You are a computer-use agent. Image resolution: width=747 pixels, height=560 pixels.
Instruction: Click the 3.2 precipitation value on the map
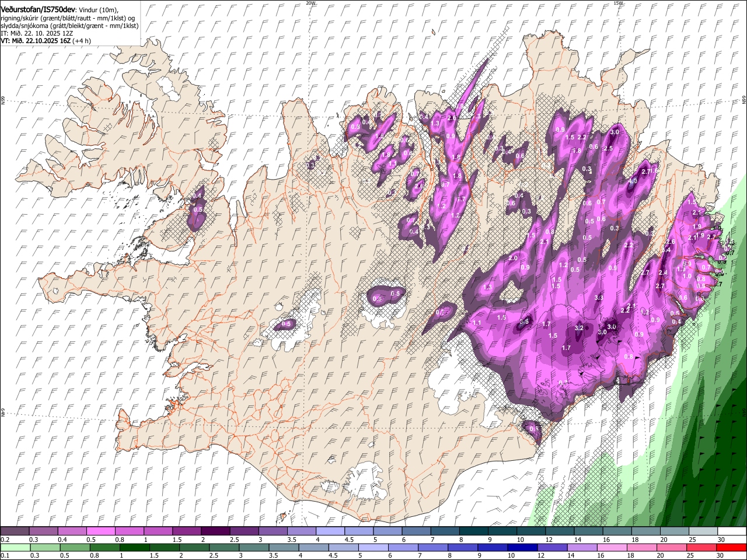coord(579,328)
